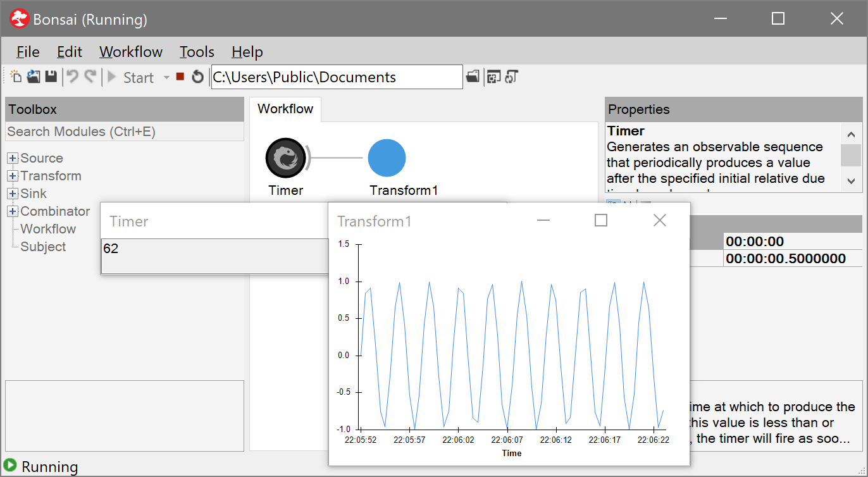Maximize the Bonsai main window
The width and height of the screenshot is (868, 477).
pyautogui.click(x=778, y=19)
